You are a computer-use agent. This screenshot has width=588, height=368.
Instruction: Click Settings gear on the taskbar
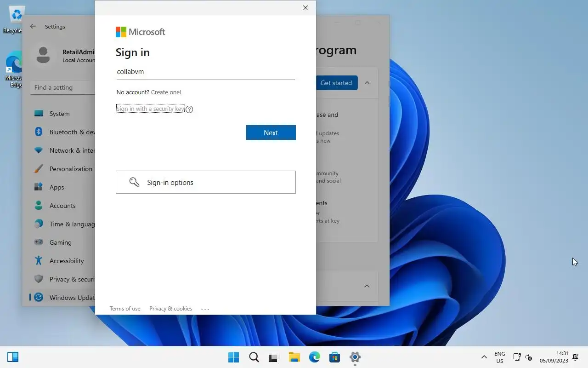[355, 357]
